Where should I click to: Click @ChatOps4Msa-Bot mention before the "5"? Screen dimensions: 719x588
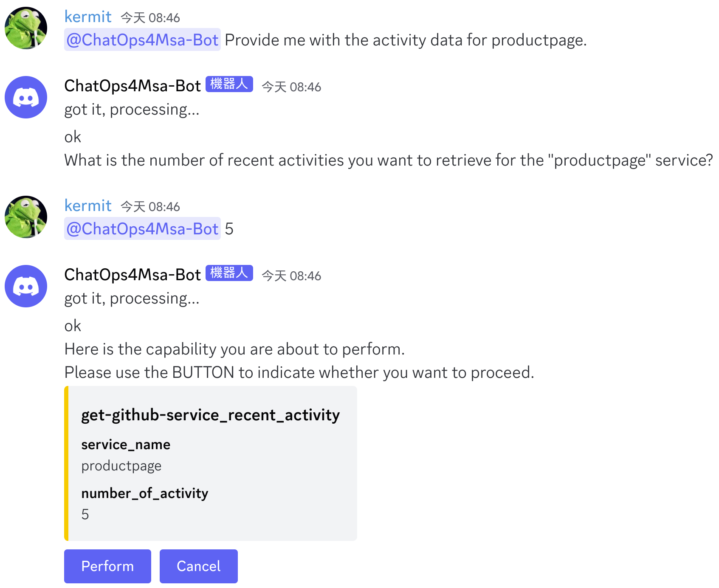coord(142,229)
